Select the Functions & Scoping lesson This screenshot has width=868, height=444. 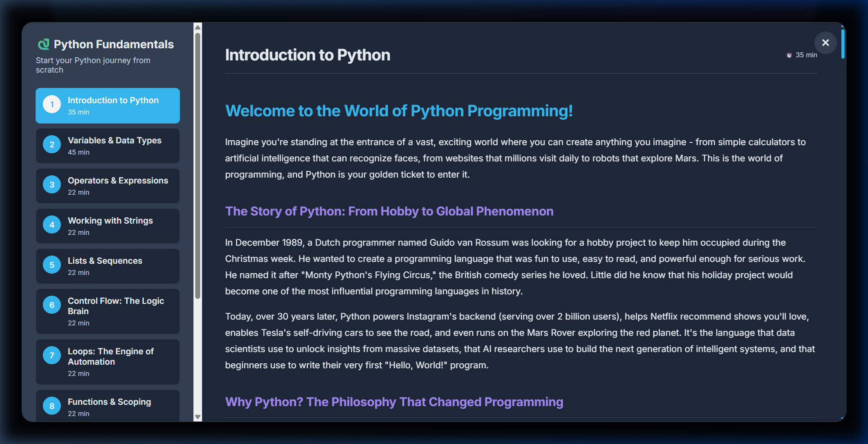point(107,406)
